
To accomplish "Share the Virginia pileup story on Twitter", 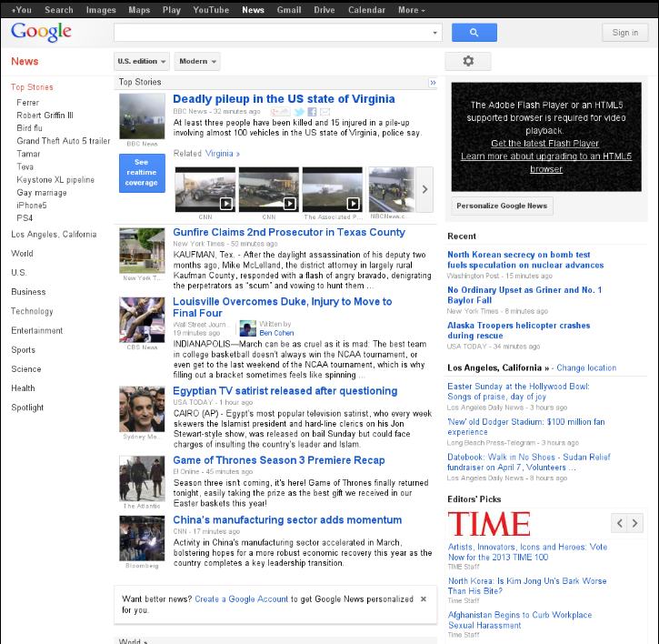I will (x=298, y=112).
